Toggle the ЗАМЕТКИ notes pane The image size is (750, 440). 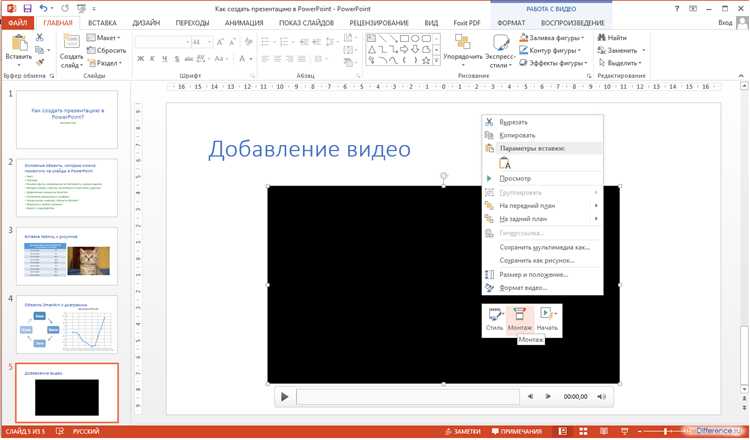tap(462, 431)
